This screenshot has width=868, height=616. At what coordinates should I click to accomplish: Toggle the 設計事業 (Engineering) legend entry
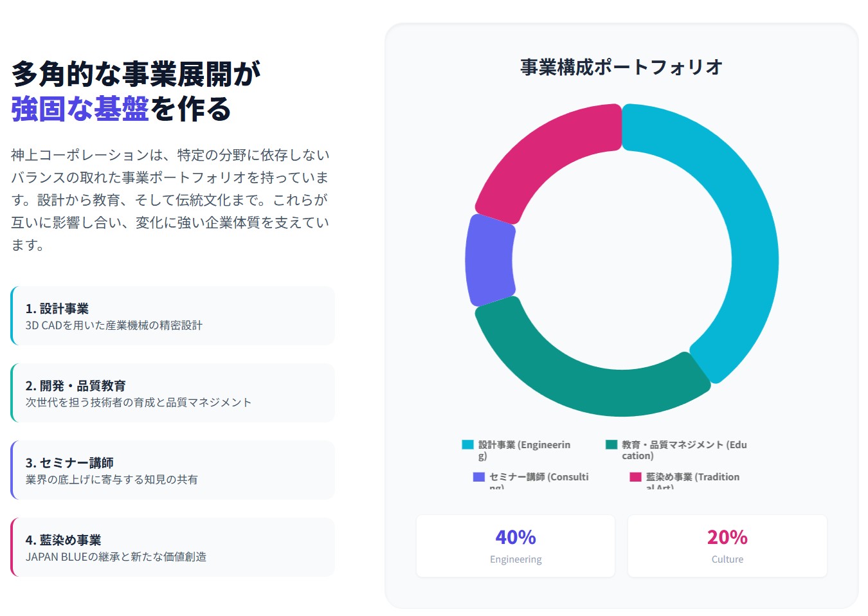click(x=524, y=445)
